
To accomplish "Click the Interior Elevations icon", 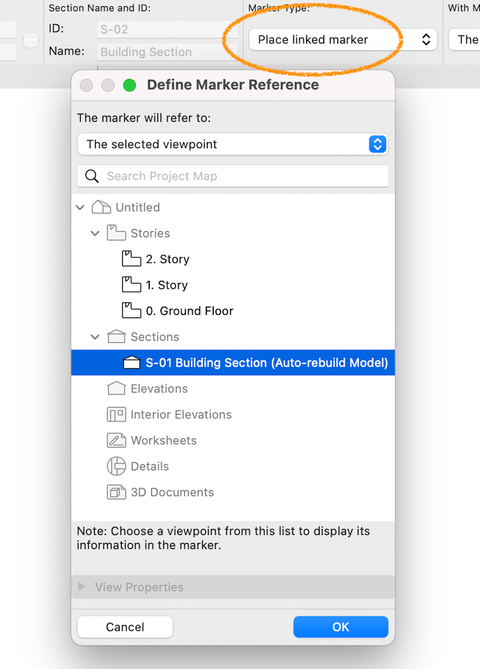I will coord(116,414).
